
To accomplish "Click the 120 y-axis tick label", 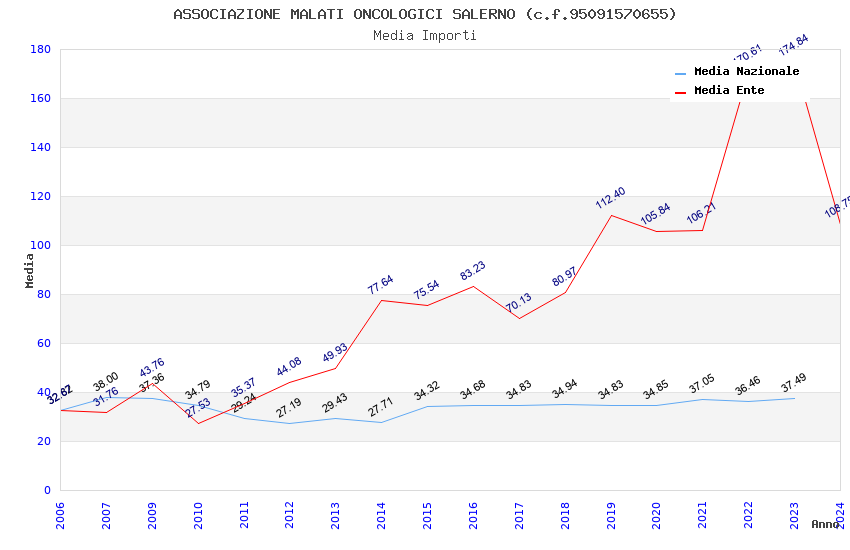I will pos(41,196).
